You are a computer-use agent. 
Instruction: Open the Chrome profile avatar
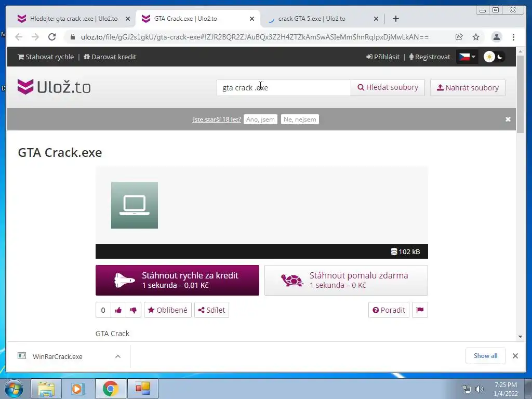[496, 37]
